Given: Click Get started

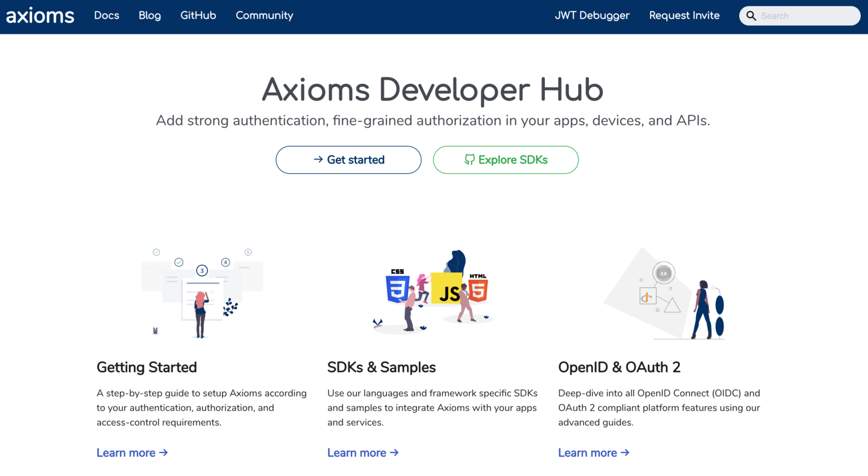Looking at the screenshot, I should point(348,159).
